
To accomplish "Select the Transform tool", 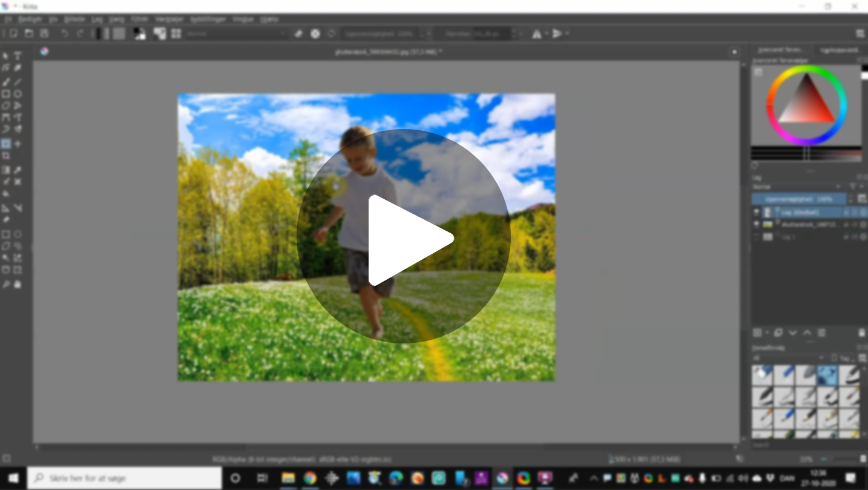I will coord(6,144).
